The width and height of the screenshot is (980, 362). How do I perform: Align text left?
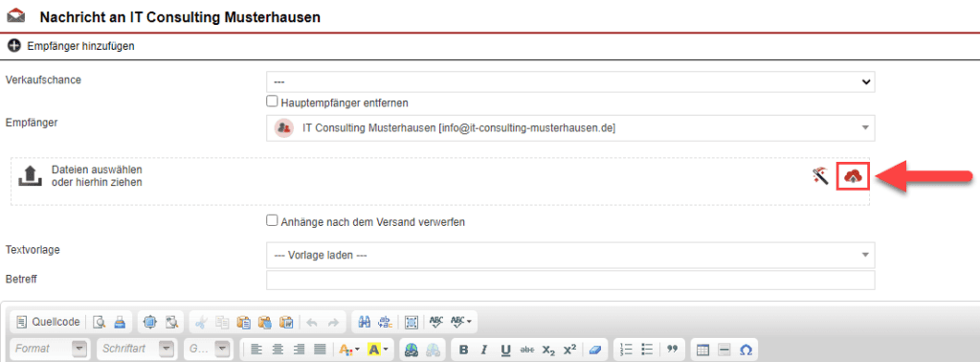click(256, 350)
